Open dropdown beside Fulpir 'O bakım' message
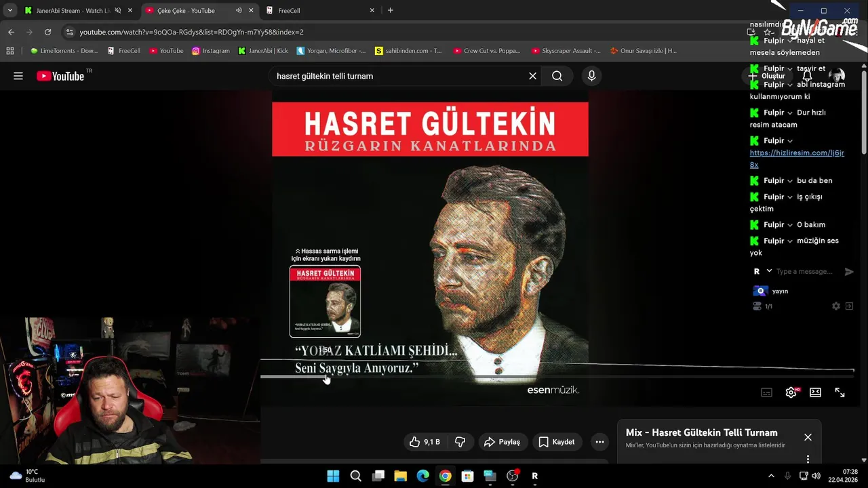The width and height of the screenshot is (868, 488). (790, 224)
